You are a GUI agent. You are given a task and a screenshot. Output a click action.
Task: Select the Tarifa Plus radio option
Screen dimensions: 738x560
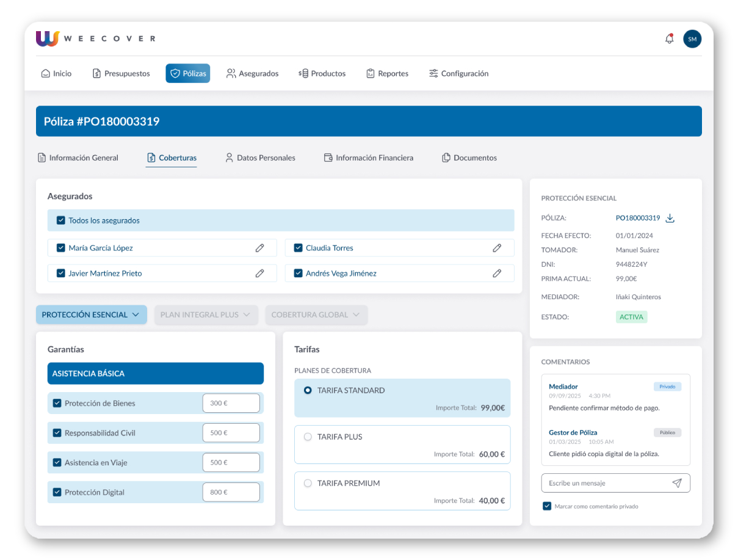[308, 437]
